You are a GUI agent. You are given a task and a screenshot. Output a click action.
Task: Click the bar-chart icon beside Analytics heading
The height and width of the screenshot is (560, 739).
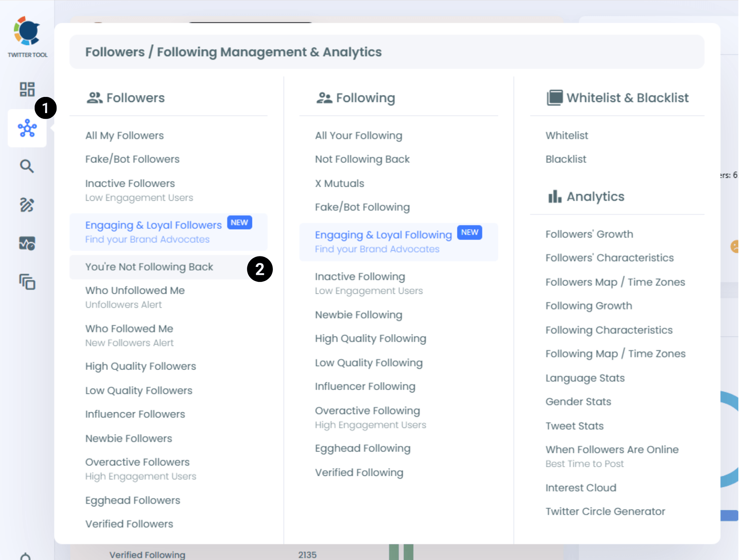pos(555,197)
